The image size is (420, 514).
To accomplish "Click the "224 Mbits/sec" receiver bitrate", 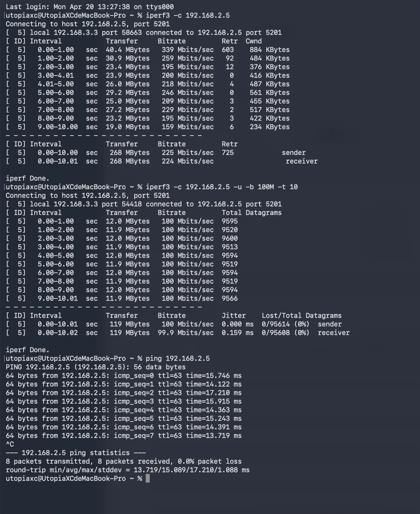I will click(x=188, y=161).
